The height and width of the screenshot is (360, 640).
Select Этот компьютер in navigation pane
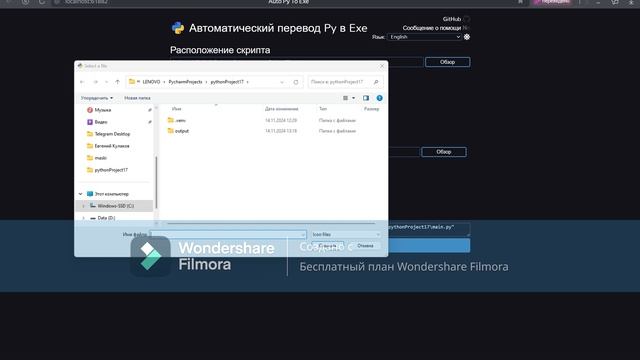tap(111, 194)
